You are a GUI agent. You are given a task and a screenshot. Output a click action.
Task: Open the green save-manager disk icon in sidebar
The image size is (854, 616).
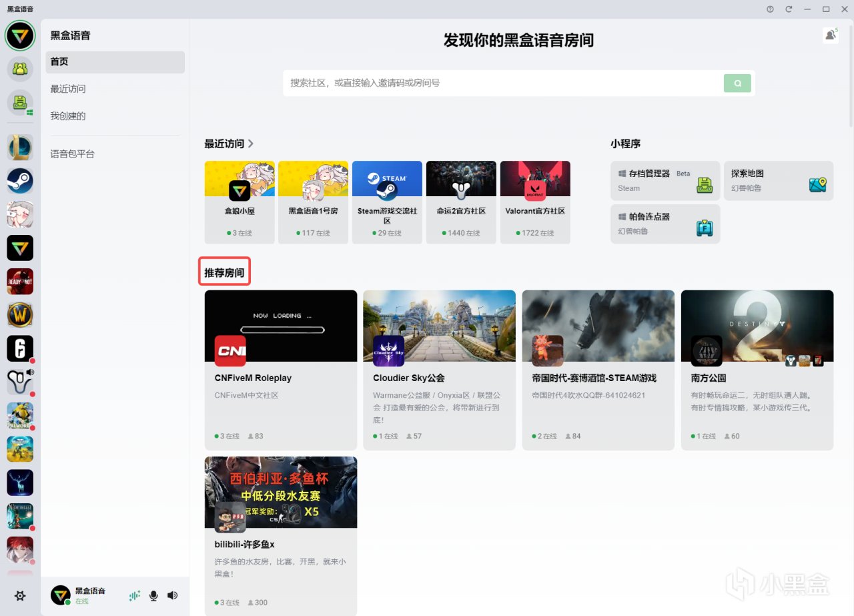[20, 103]
